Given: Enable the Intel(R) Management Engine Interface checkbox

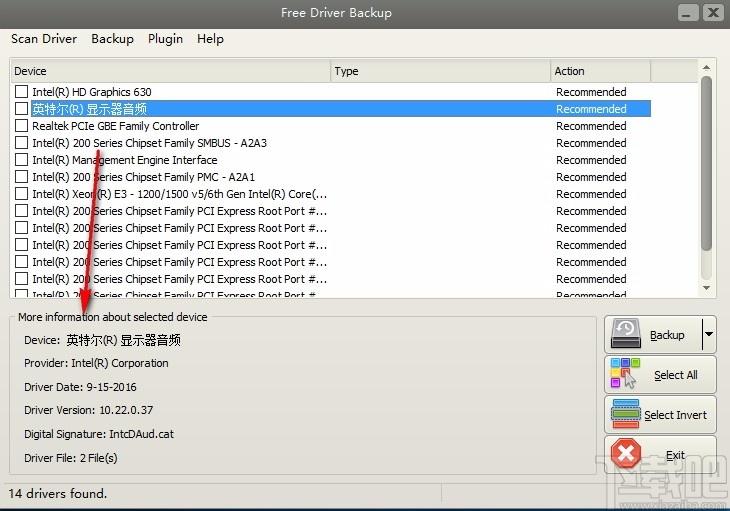Looking at the screenshot, I should coord(22,160).
